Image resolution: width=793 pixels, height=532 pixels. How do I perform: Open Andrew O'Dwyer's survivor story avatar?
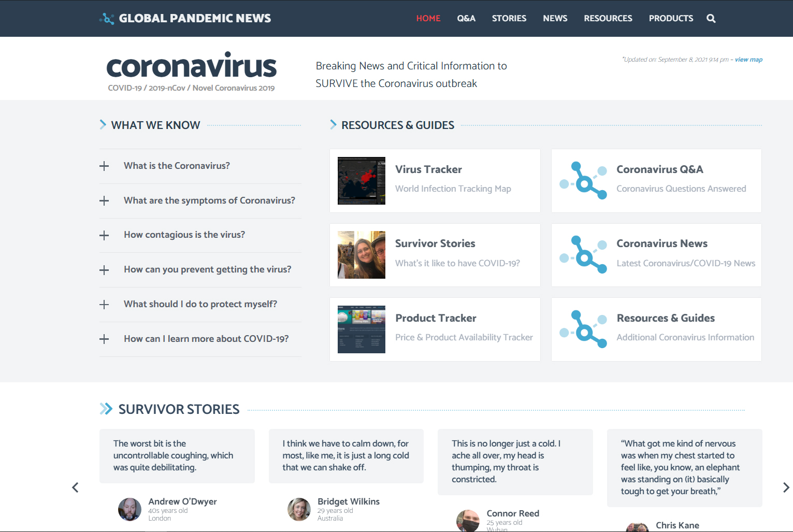pos(129,509)
